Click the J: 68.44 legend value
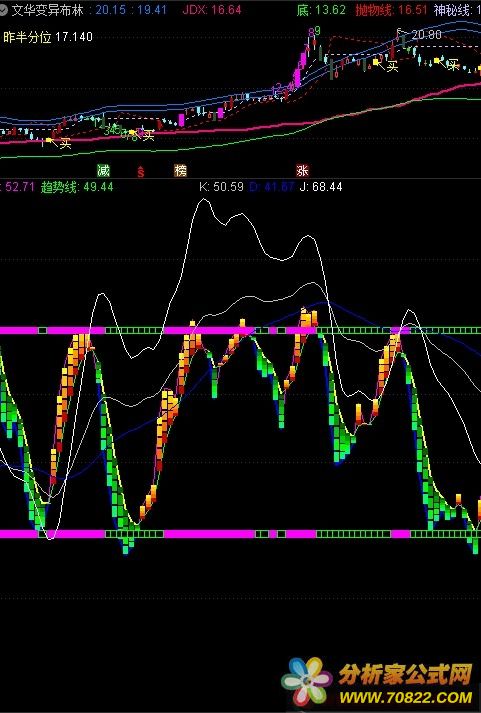Image resolution: width=481 pixels, height=713 pixels. click(x=321, y=187)
